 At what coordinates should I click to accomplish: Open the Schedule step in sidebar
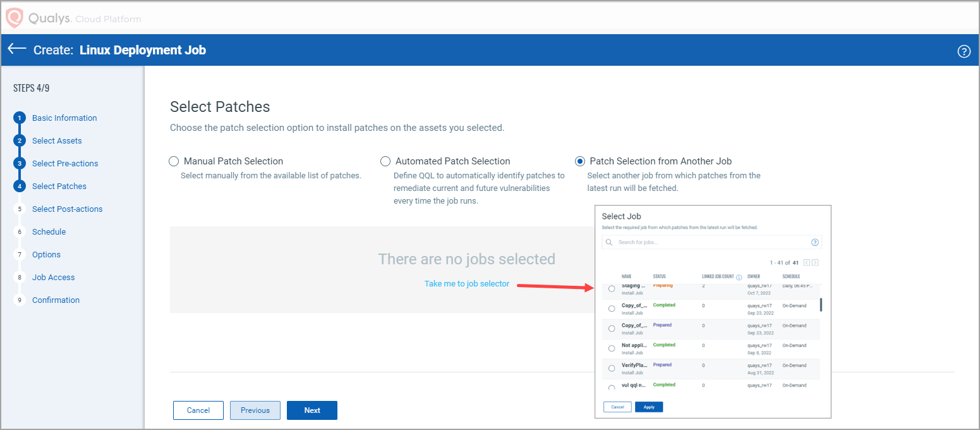pyautogui.click(x=49, y=231)
